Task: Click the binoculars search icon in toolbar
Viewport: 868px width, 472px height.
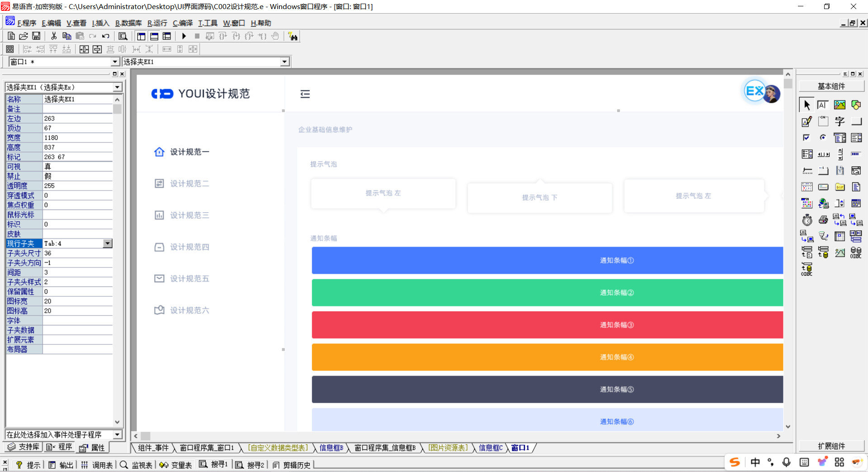Action: [293, 37]
